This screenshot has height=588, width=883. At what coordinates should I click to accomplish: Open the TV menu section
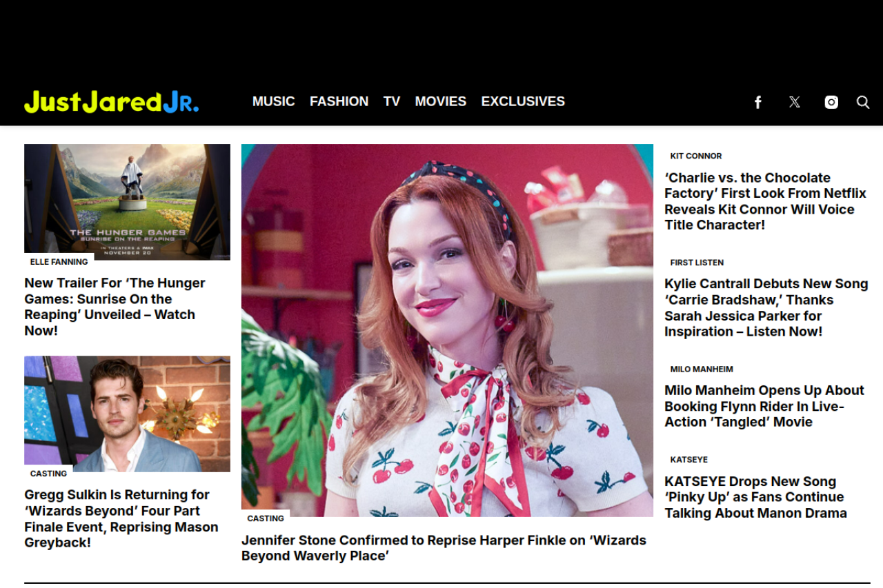pyautogui.click(x=392, y=101)
